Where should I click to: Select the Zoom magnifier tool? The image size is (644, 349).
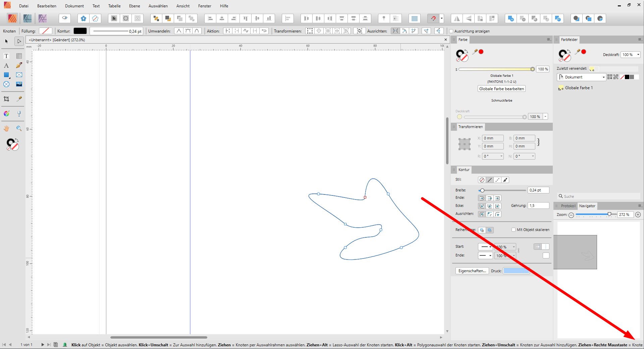click(x=19, y=128)
